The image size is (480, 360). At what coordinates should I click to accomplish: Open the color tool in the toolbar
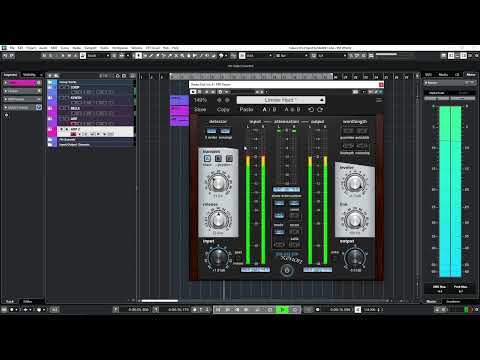click(221, 56)
